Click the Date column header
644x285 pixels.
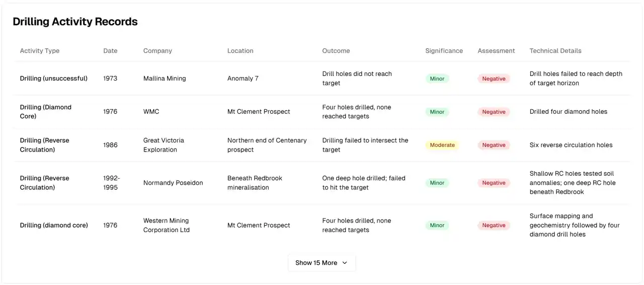point(110,51)
